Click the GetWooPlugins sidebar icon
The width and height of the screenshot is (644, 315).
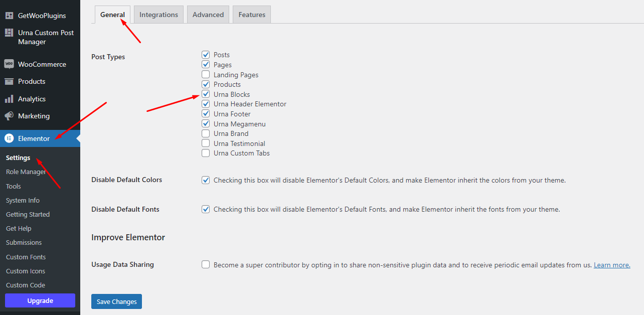pyautogui.click(x=9, y=16)
